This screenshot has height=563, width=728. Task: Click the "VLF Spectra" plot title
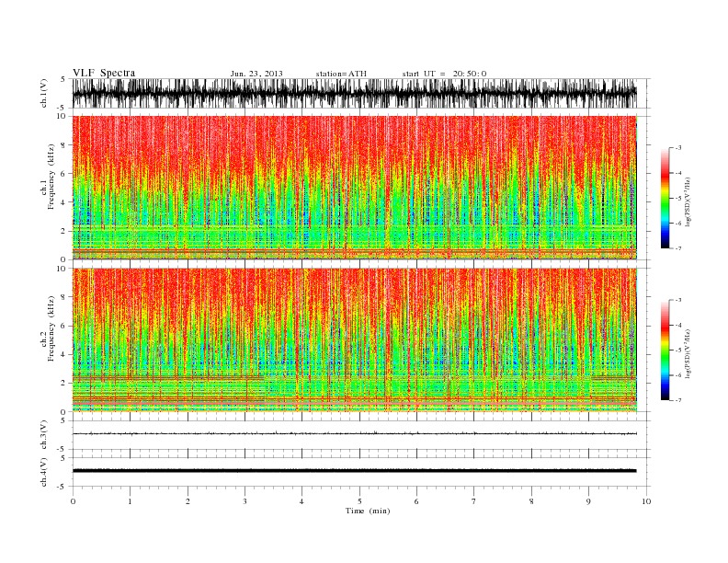tap(104, 73)
